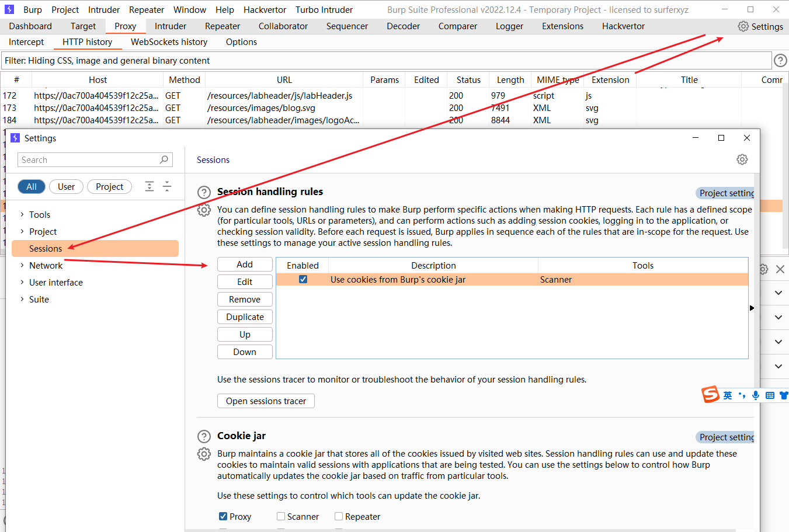This screenshot has width=789, height=532.
Task: Sort by the Status column header
Action: point(468,80)
